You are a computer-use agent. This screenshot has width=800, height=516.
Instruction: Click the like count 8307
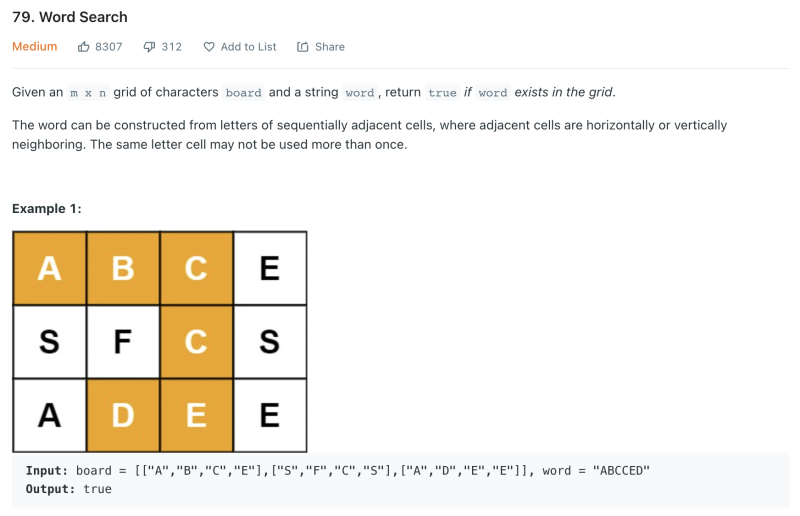109,47
